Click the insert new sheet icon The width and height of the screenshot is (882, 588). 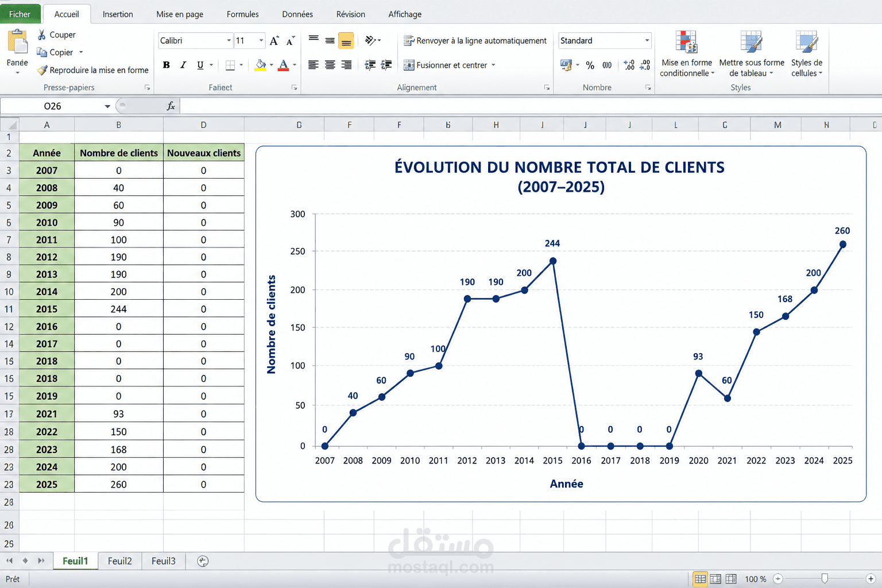(203, 561)
